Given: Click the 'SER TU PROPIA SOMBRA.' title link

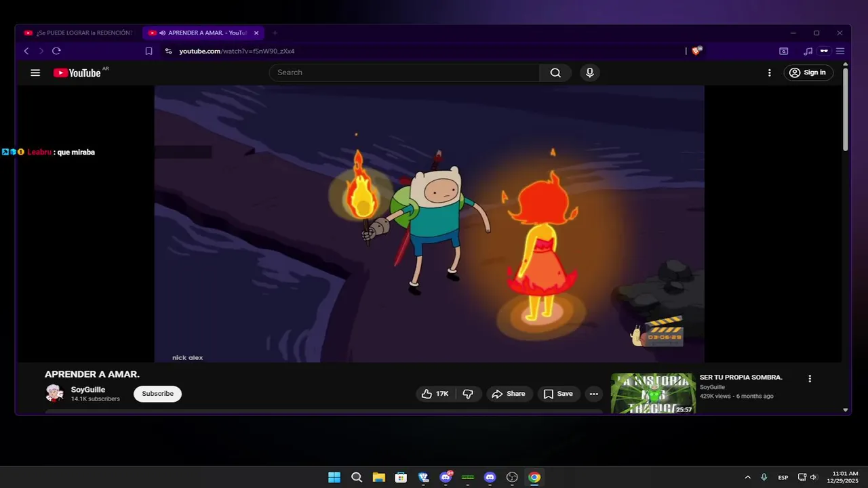Looking at the screenshot, I should click(741, 378).
